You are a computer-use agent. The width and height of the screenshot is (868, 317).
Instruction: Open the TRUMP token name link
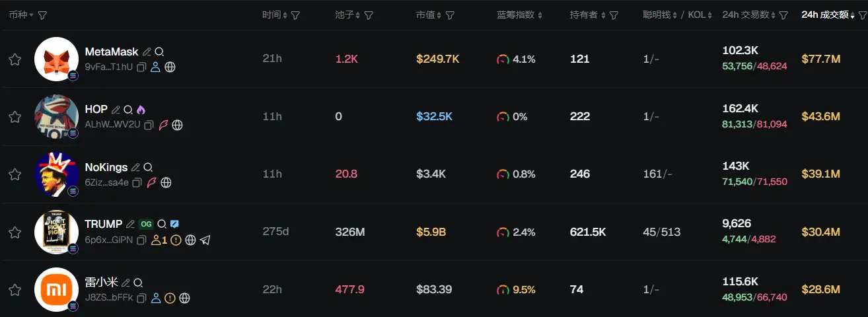click(103, 225)
